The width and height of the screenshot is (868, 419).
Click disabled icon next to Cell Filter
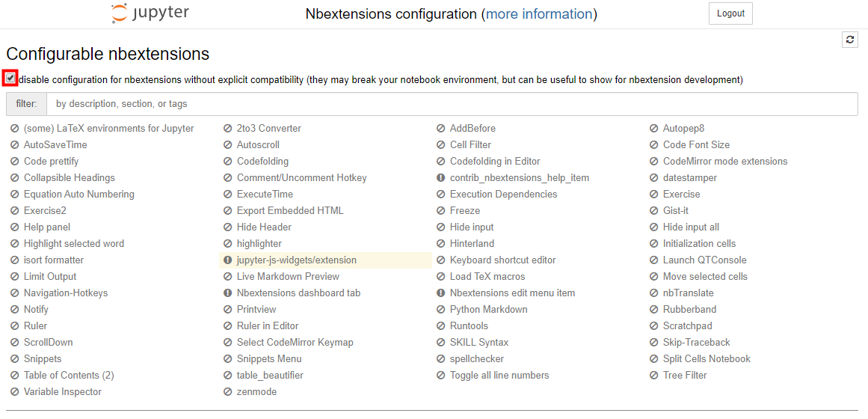[x=440, y=145]
